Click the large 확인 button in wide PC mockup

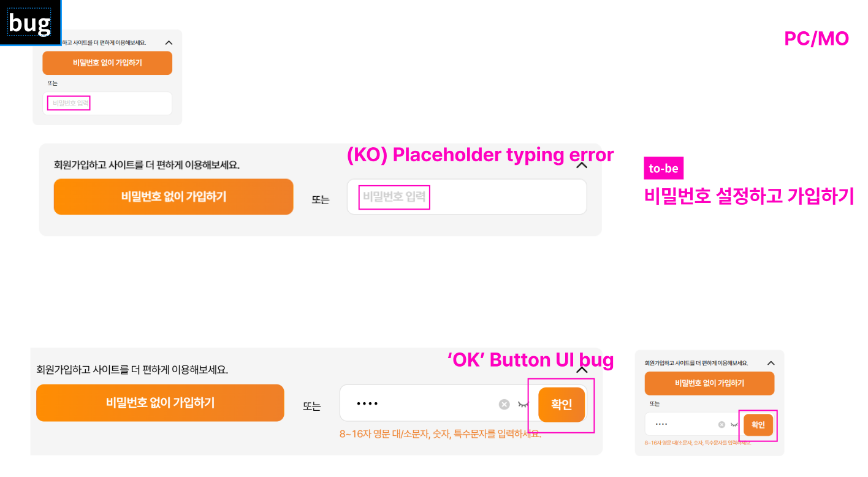point(562,405)
